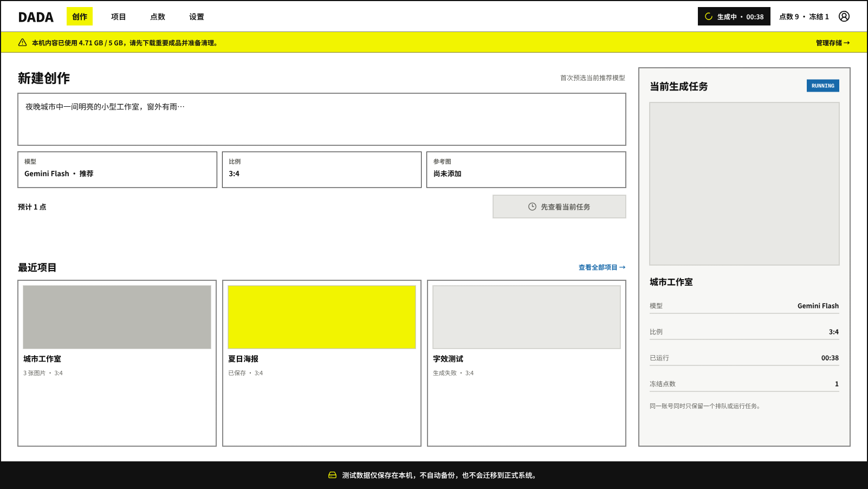Viewport: 868px width, 489px height.
Task: Open the 设置 tab
Action: click(197, 16)
